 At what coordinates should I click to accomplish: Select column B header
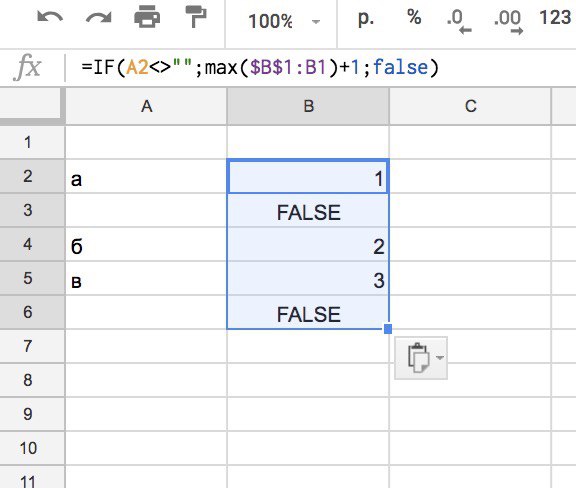pos(308,106)
